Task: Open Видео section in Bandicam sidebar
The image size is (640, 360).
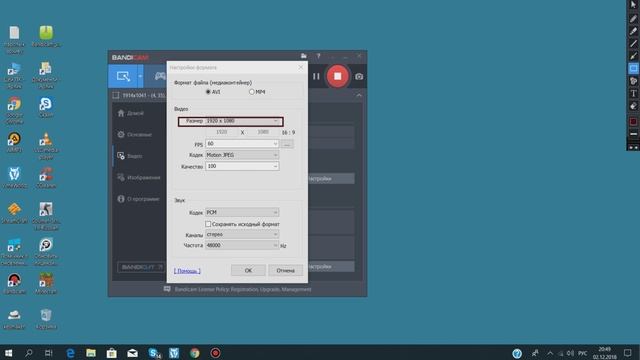Action: [130, 156]
